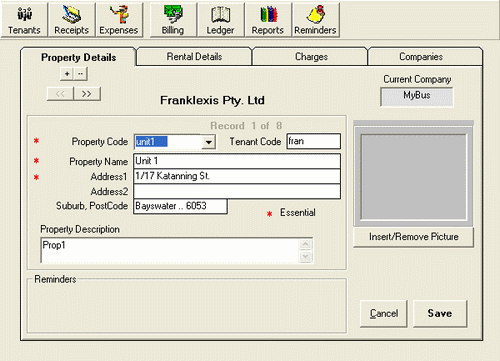The image size is (500, 361).
Task: Delete record with the minus button
Action: click(81, 74)
